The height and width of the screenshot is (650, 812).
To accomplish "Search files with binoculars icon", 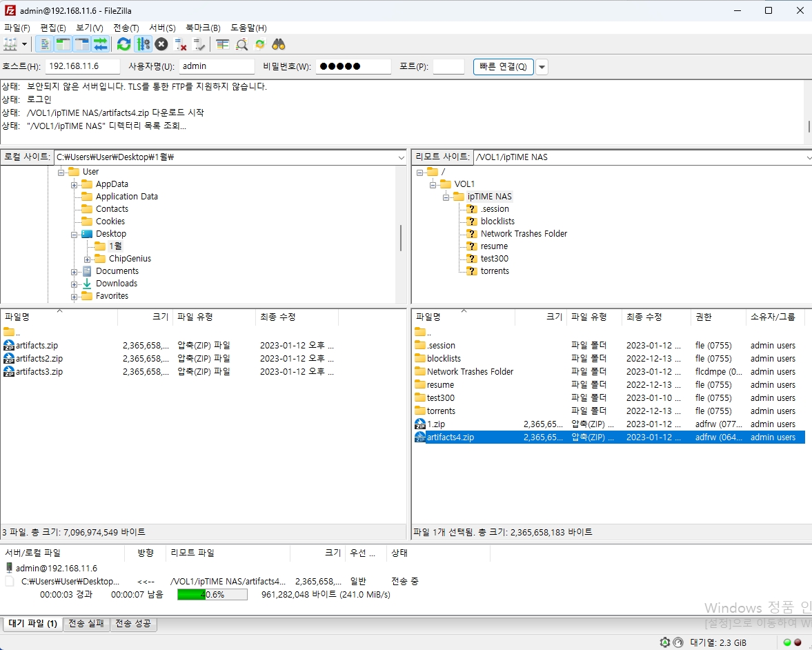I will 279,45.
